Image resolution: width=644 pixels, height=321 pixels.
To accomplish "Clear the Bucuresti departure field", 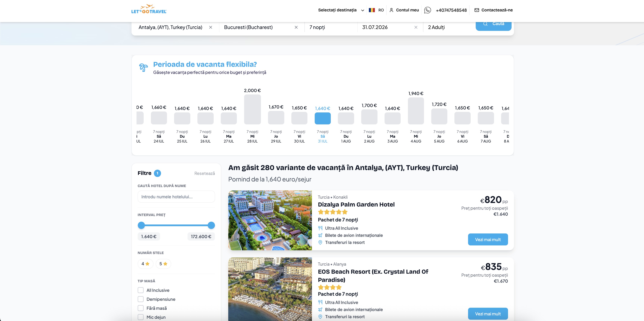I will pyautogui.click(x=296, y=27).
